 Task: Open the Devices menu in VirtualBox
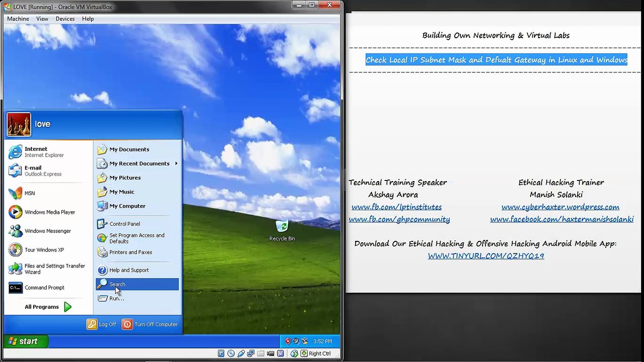coord(65,19)
